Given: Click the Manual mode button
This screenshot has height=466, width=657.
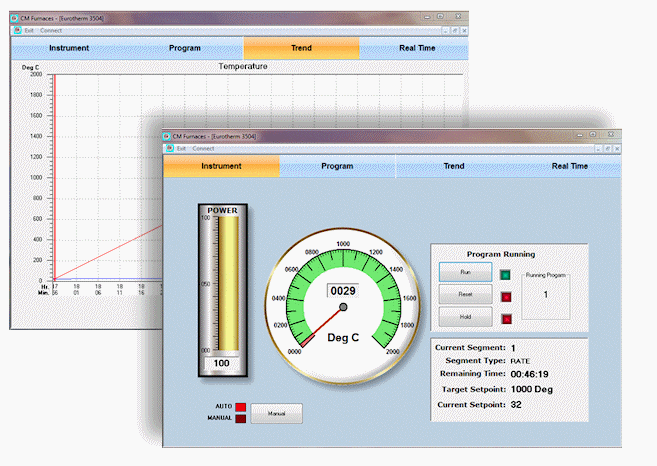Looking at the screenshot, I should pos(277,414).
